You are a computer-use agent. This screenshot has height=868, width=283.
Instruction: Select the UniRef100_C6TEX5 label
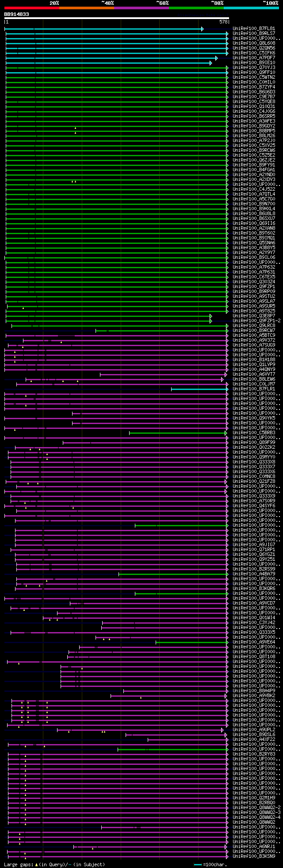coord(254,277)
